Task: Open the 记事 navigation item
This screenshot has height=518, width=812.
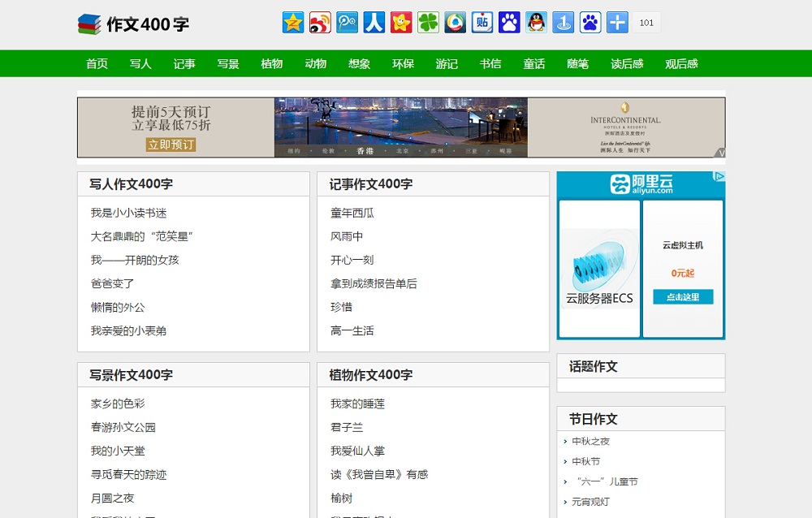Action: point(184,63)
